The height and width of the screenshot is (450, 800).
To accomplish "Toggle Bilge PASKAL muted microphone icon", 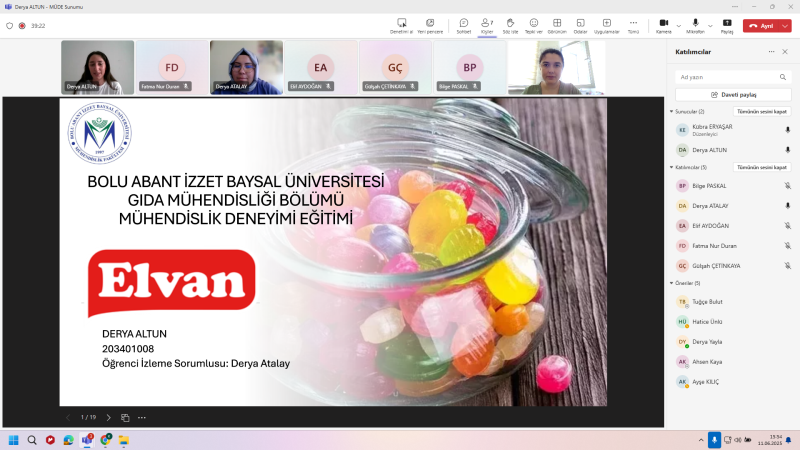I will click(787, 186).
